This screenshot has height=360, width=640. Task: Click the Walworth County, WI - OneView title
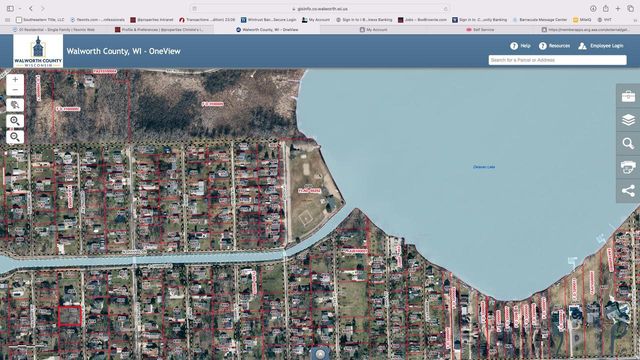[123, 51]
